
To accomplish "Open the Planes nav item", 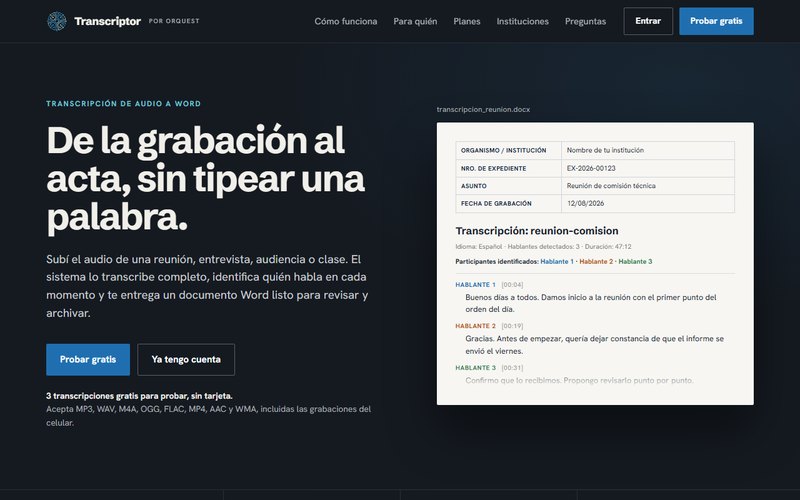I will pos(467,21).
